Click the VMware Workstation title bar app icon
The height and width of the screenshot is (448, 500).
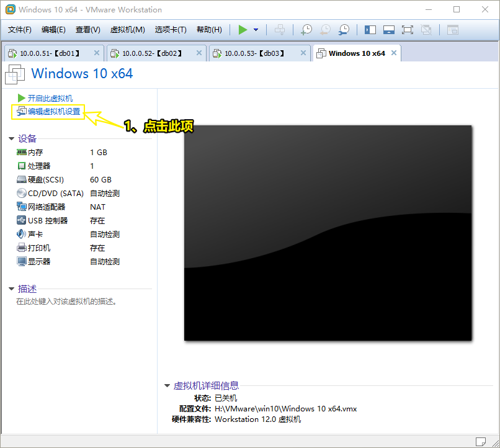pos(11,9)
